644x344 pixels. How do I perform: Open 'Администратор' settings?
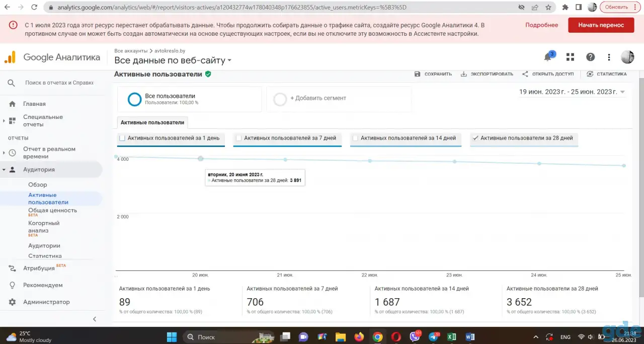click(46, 302)
